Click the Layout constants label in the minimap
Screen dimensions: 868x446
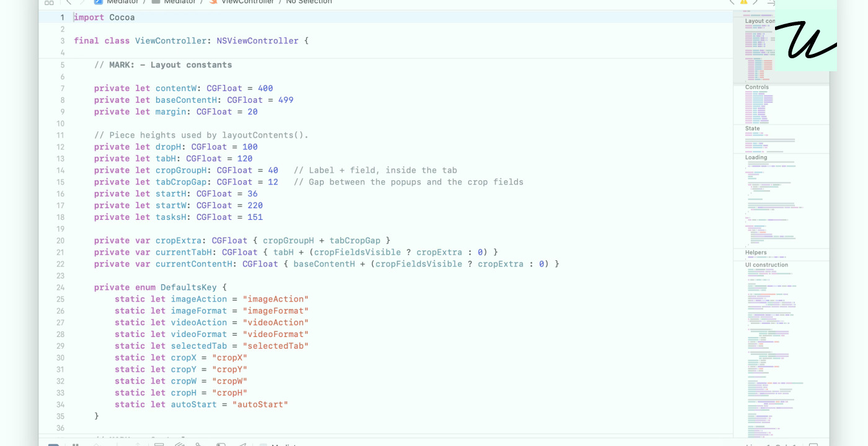tap(759, 21)
